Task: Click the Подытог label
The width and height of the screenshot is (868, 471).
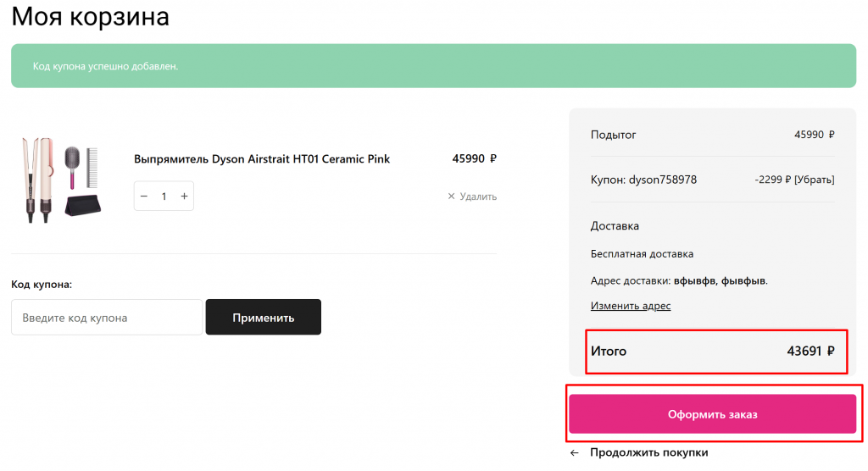Action: (614, 135)
